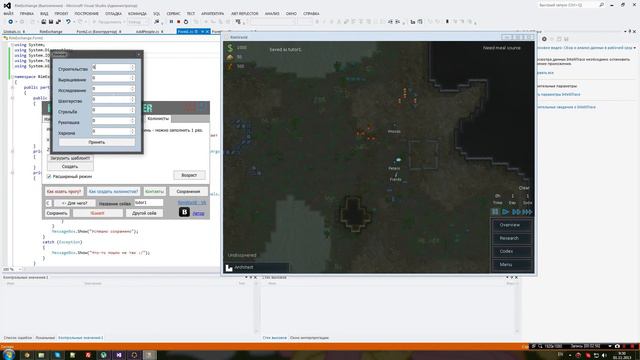Switch to the AddPeople.cs editor tab
This screenshot has width=640, height=360.
pyautogui.click(x=149, y=31)
